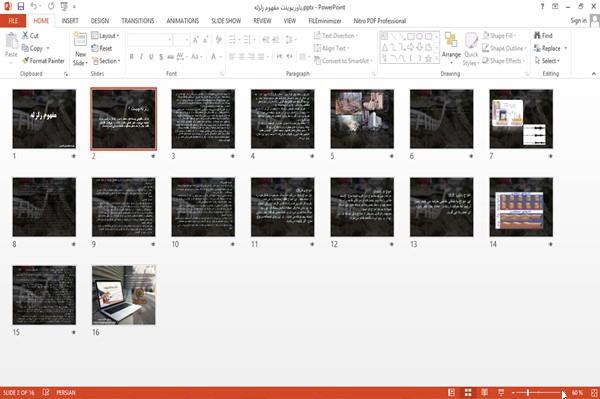Open the FILE menu
Viewport: 600px width, 399px height.
click(x=13, y=21)
